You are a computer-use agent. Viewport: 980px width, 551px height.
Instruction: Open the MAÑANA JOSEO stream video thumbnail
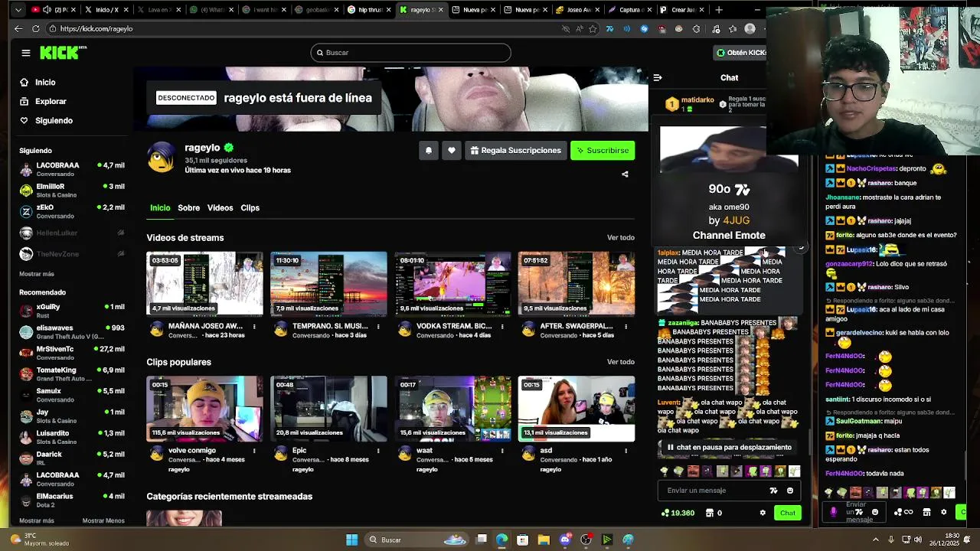(204, 284)
